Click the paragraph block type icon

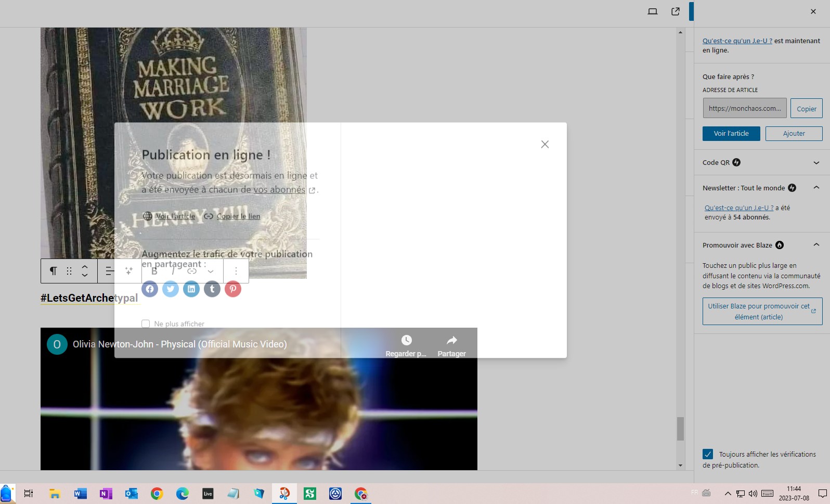[53, 271]
